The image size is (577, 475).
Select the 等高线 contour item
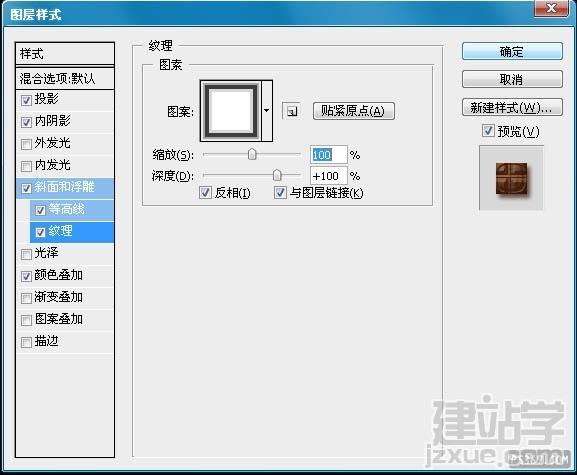click(x=72, y=210)
